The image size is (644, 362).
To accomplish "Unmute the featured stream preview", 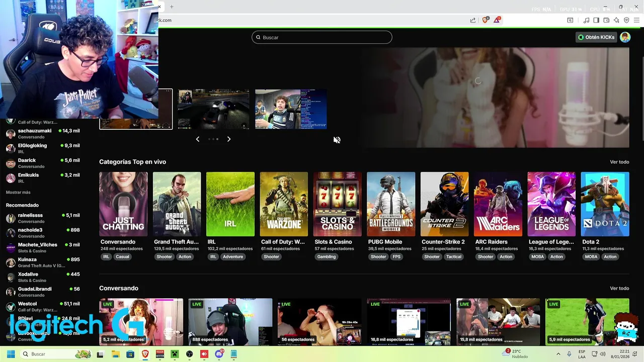I will click(x=337, y=140).
